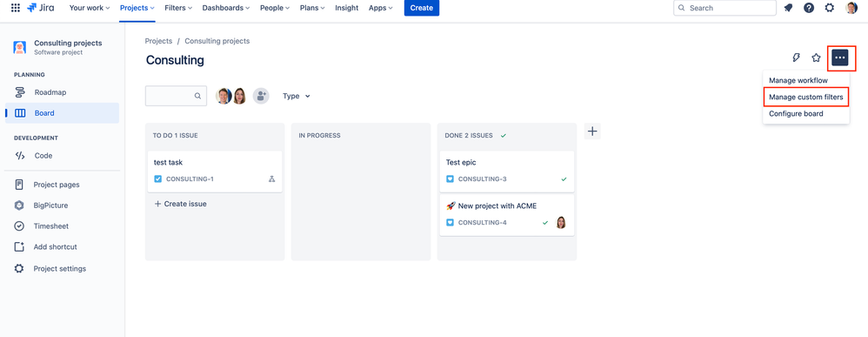Open the CONSULTING-3 issue key link

(482, 179)
